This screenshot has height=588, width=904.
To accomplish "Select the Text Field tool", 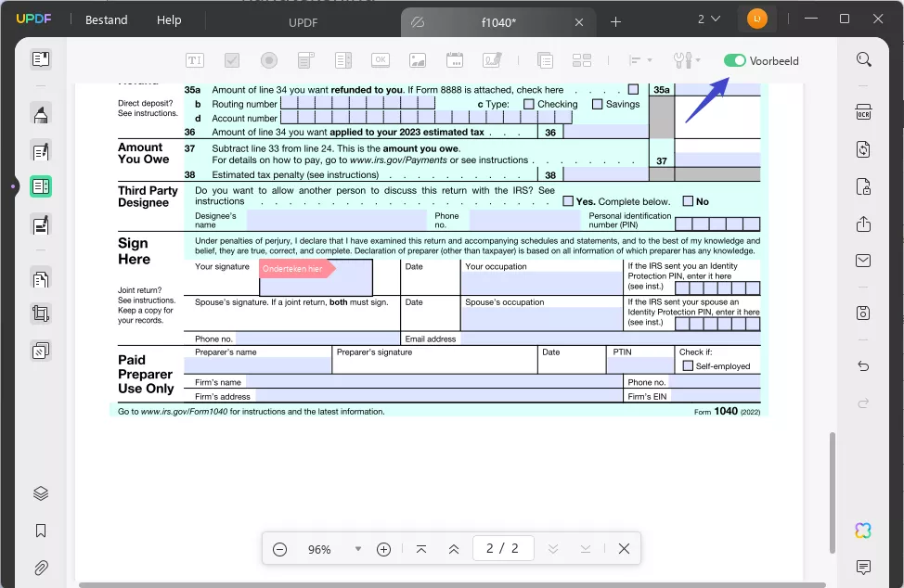I will (x=195, y=59).
